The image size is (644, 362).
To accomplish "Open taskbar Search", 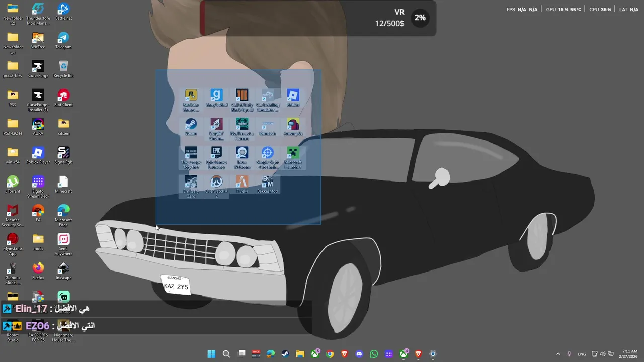I will click(x=226, y=354).
